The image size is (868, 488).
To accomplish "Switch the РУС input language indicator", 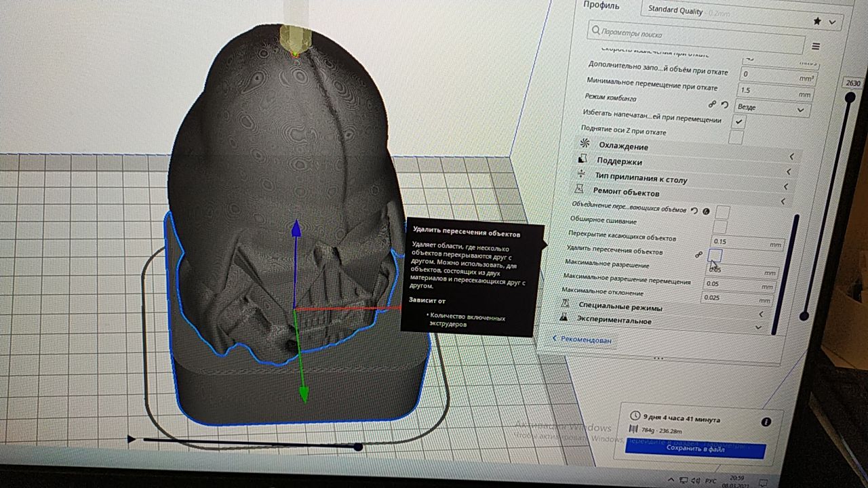I will 711,481.
